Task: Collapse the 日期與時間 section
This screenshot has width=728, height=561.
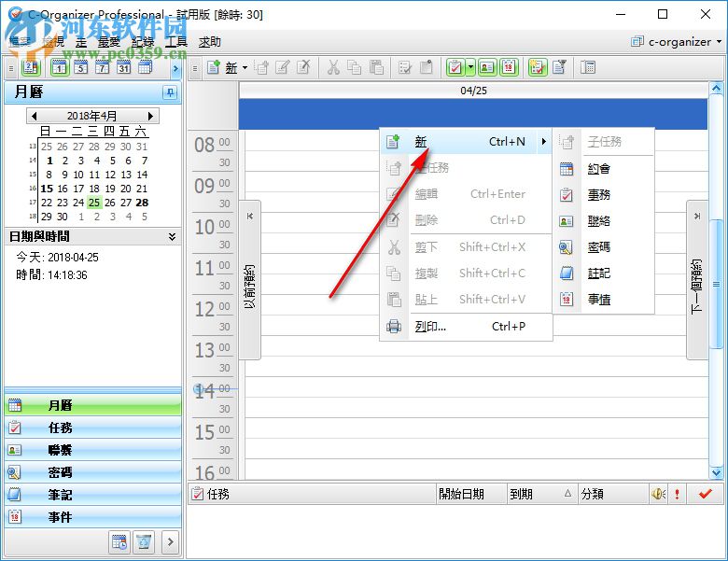Action: (x=172, y=236)
